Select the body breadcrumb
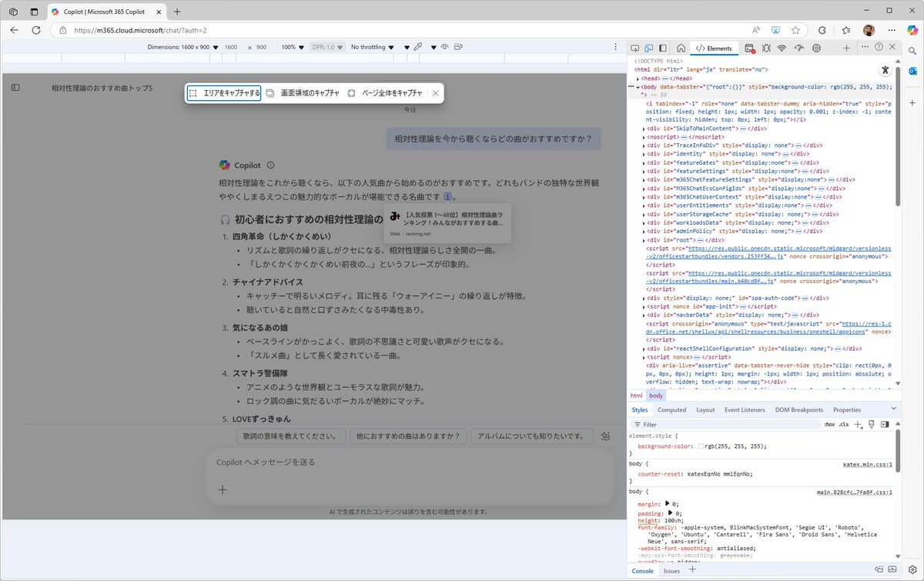The height and width of the screenshot is (581, 924). [655, 396]
